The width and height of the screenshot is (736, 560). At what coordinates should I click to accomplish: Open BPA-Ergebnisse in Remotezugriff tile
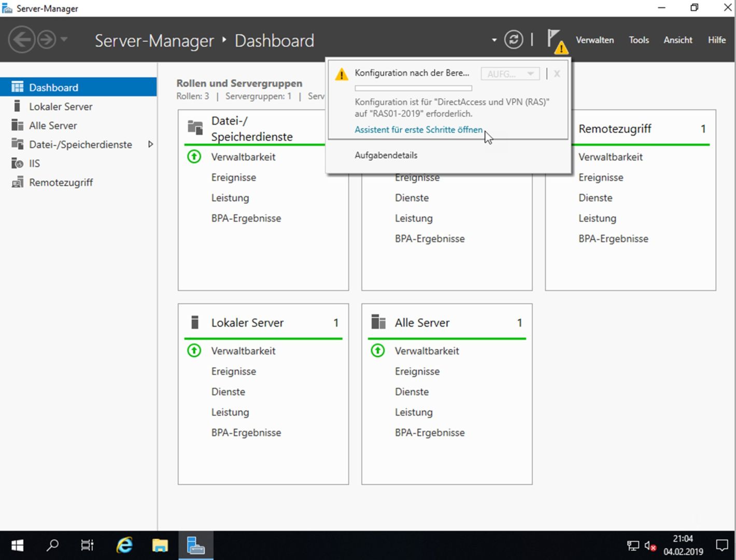613,239
